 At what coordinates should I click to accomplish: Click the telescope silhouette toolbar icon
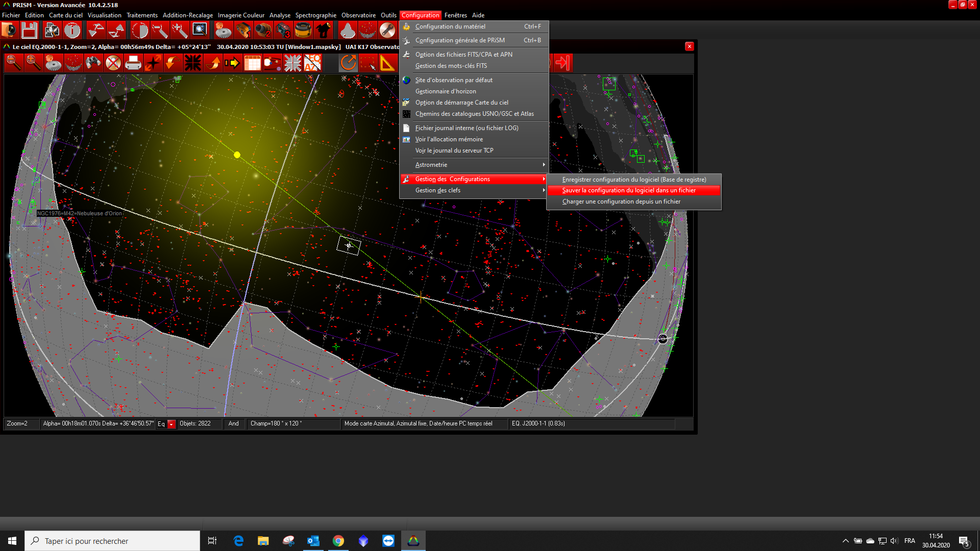pyautogui.click(x=323, y=31)
